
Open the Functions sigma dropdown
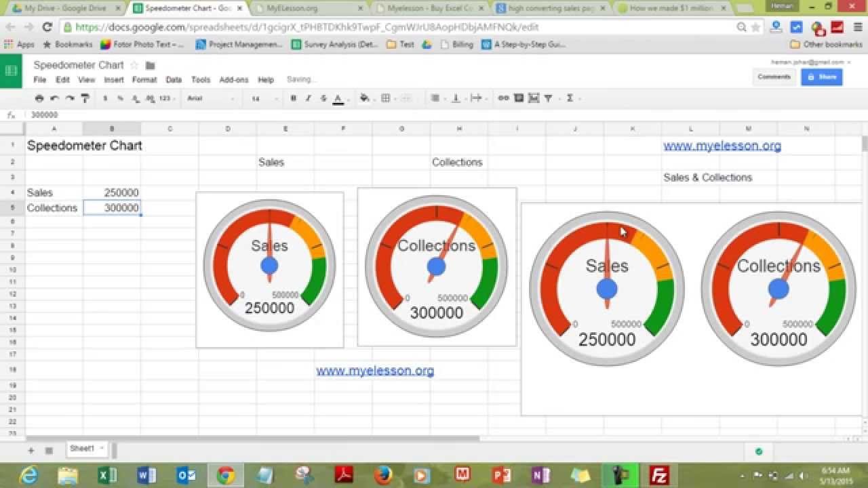tap(570, 98)
